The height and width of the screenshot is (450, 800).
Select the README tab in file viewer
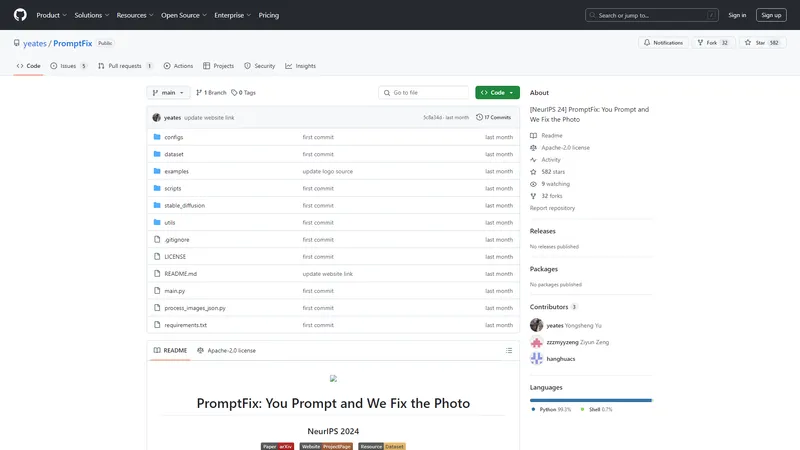[x=170, y=351]
